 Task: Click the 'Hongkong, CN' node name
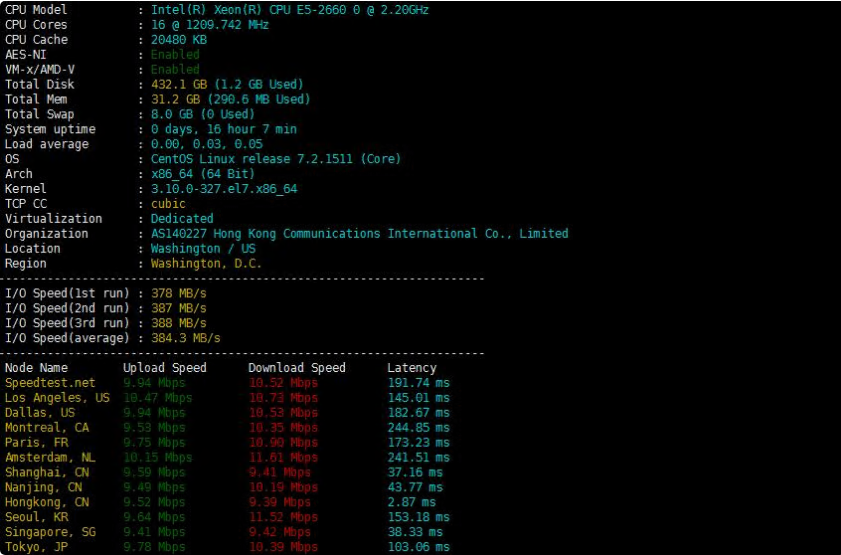point(47,502)
